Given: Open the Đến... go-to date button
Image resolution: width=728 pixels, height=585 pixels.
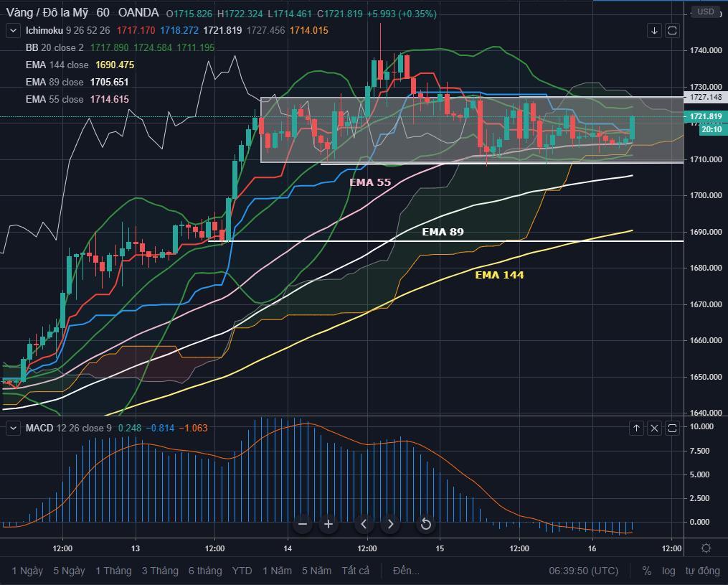Looking at the screenshot, I should click(406, 571).
